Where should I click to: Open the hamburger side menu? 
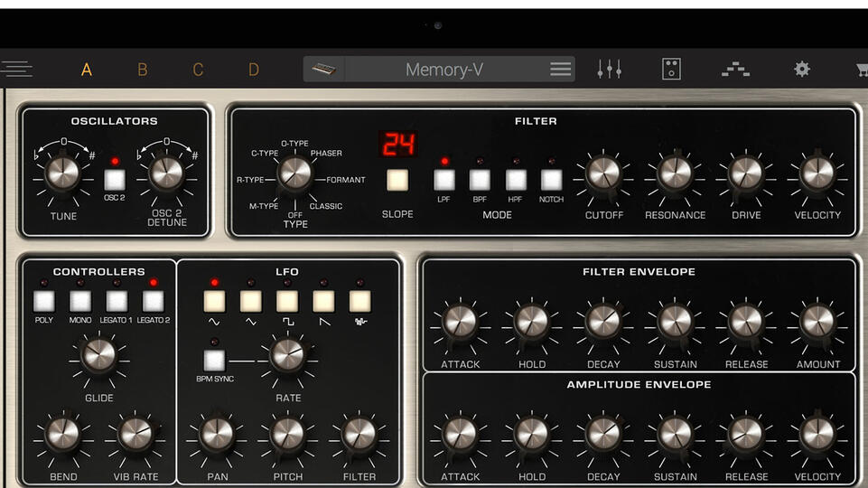[x=16, y=70]
